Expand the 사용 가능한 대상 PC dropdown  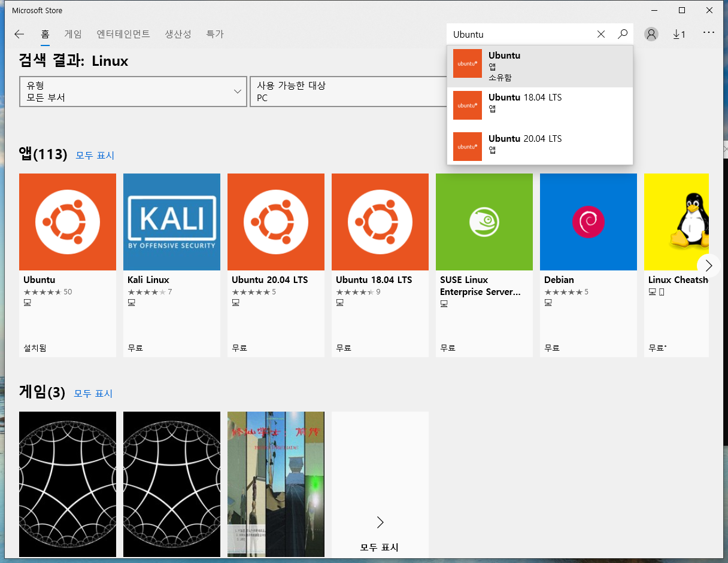click(348, 92)
